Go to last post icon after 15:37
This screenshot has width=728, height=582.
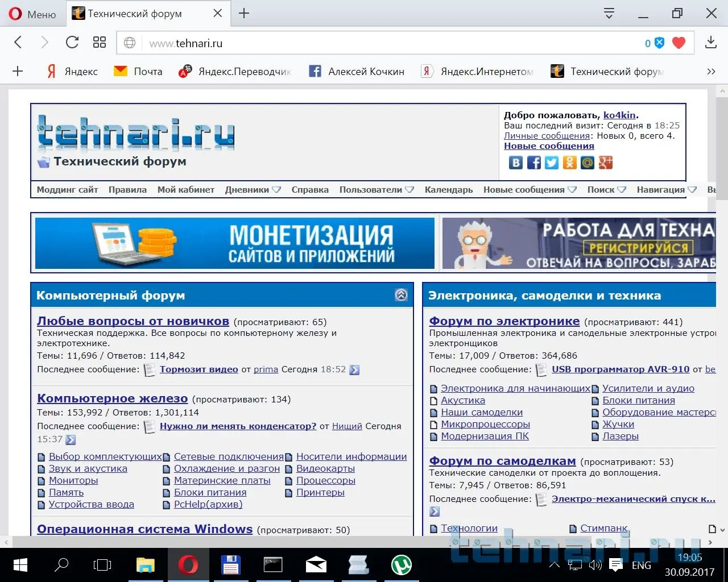tap(71, 440)
